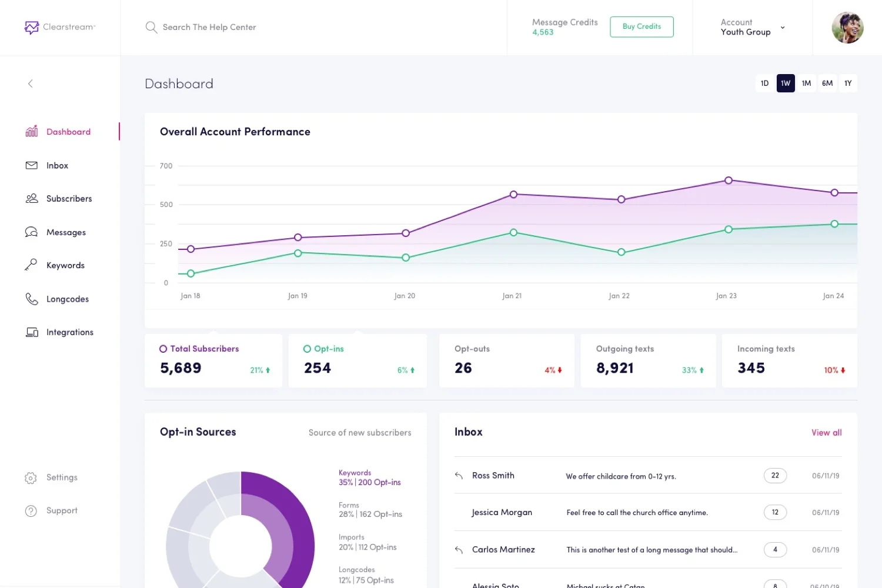This screenshot has width=882, height=588.
Task: Click Total Subscribers stat card
Action: click(x=213, y=360)
